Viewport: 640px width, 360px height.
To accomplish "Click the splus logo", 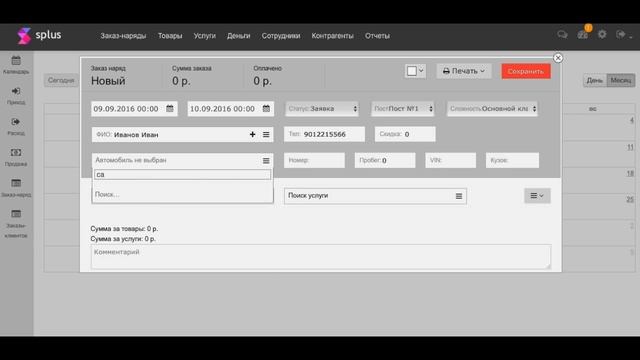I will click(39, 36).
